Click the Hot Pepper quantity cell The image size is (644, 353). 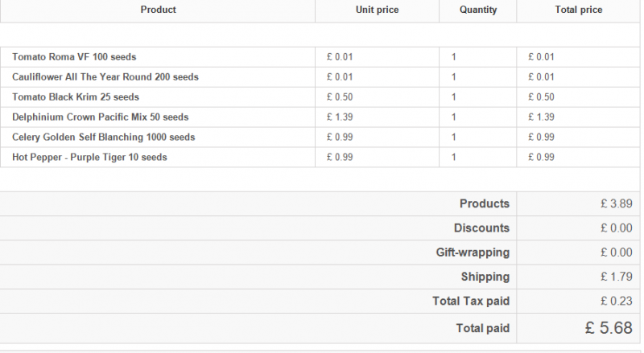click(x=454, y=158)
